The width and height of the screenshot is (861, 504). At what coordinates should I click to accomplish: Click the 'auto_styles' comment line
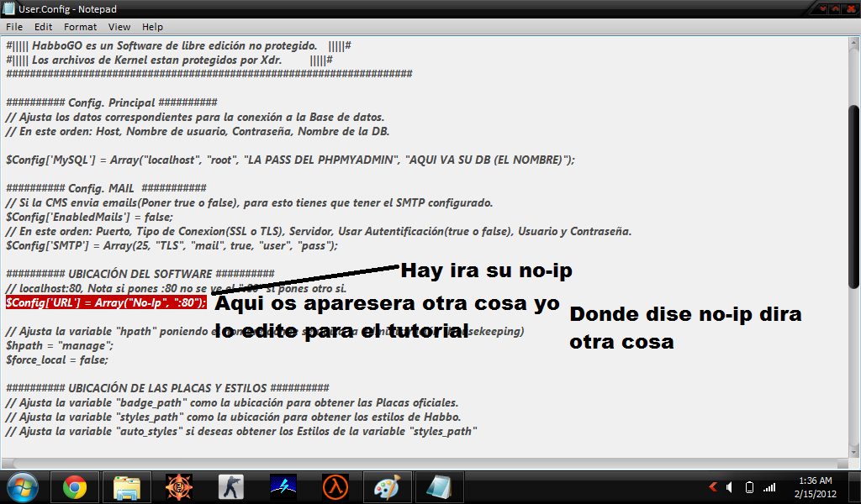[241, 431]
